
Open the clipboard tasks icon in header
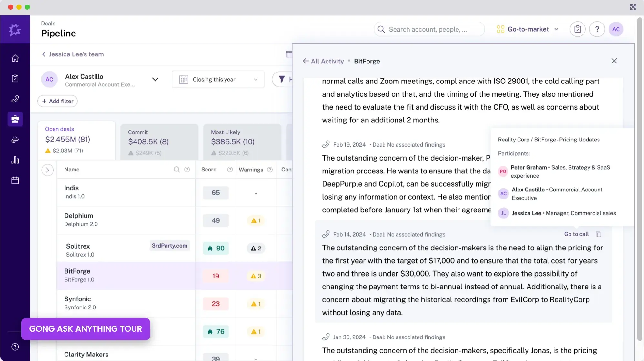(x=577, y=29)
